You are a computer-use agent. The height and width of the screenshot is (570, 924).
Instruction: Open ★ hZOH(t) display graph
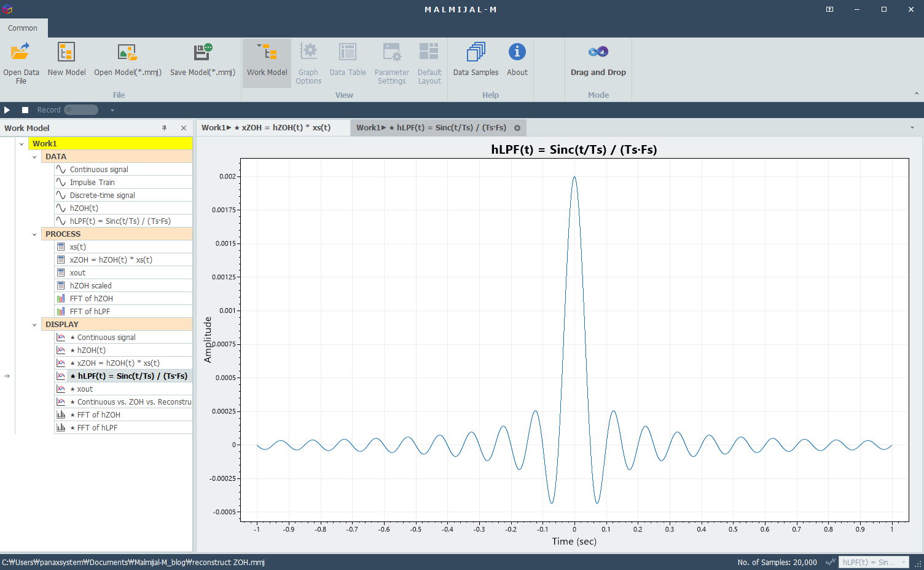point(123,350)
